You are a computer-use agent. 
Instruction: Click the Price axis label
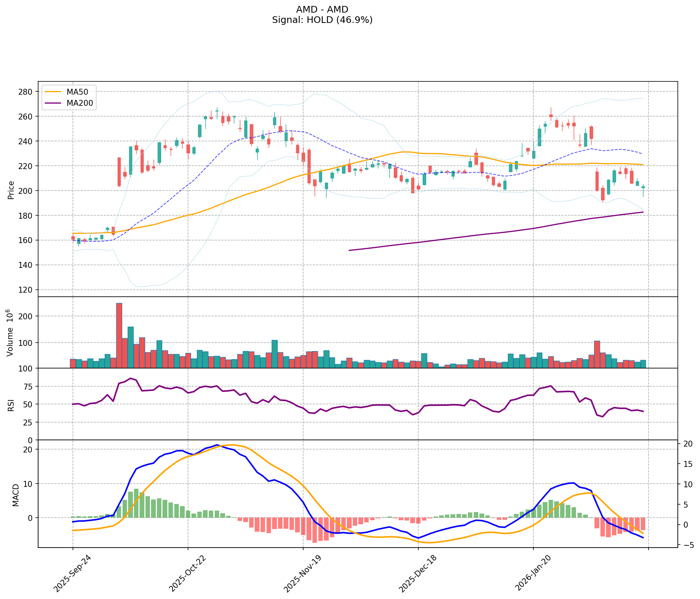pyautogui.click(x=11, y=190)
